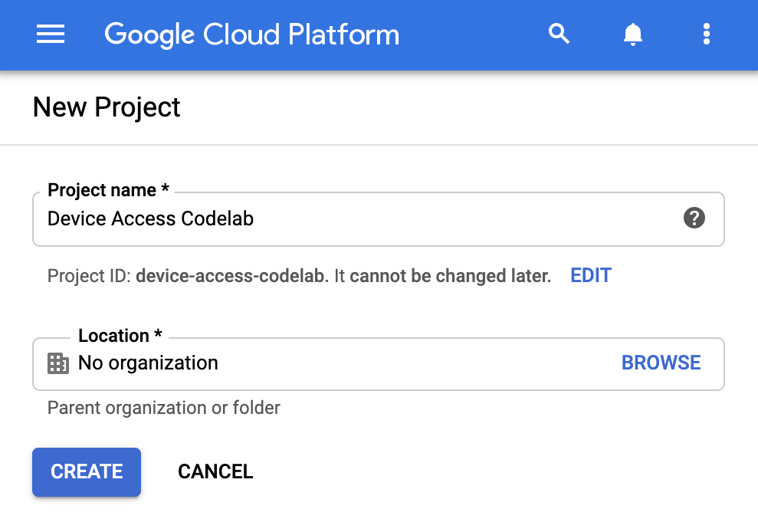
Task: Click EDIT to change the project ID
Action: 590,275
